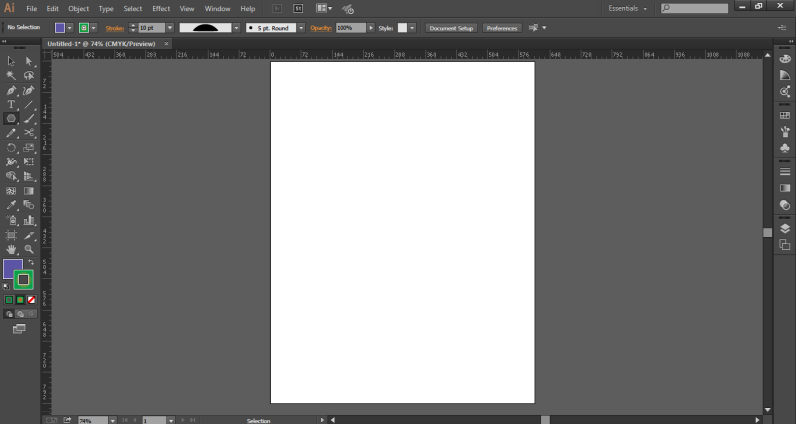Enable Draw Behind mode
This screenshot has height=424, width=796.
(x=20, y=314)
